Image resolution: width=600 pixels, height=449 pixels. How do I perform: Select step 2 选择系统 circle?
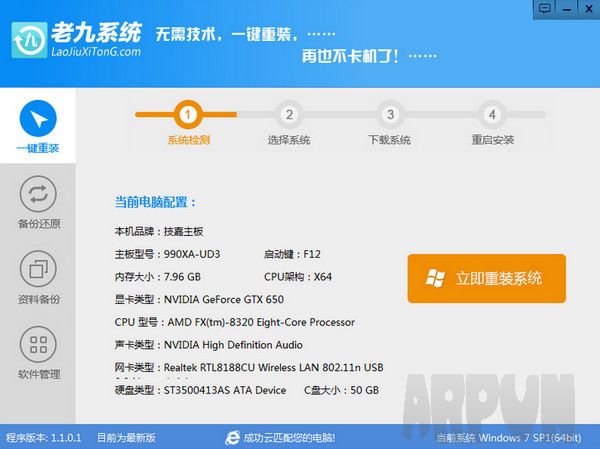click(x=289, y=114)
